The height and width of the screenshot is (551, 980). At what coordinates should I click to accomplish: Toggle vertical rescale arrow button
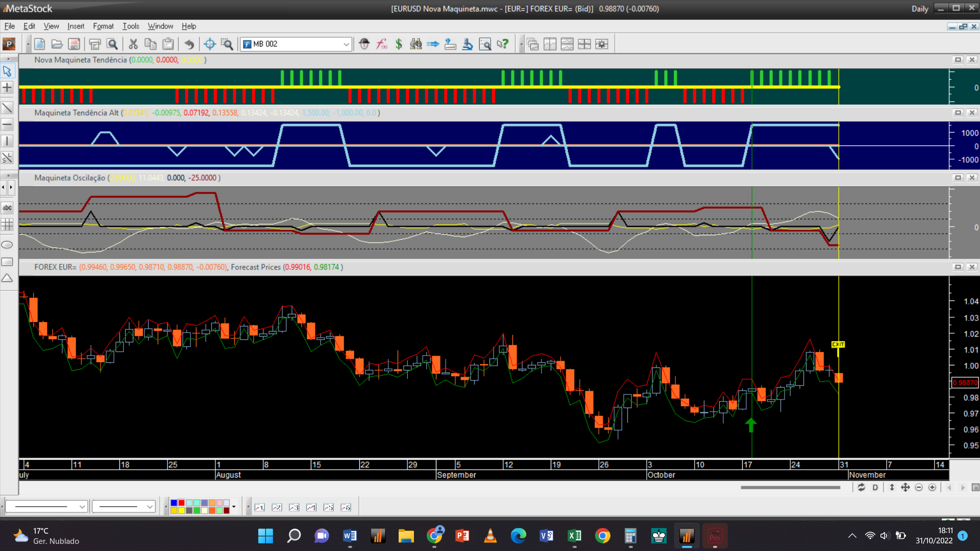pyautogui.click(x=892, y=488)
